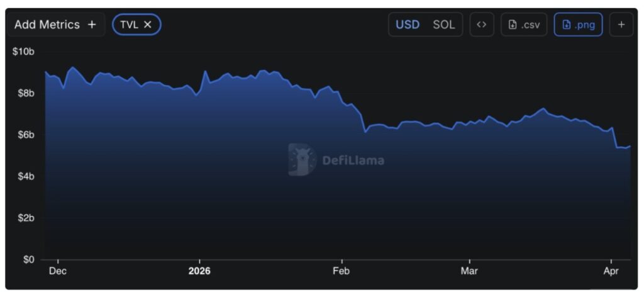Open the embed code icon
The image size is (644, 294).
click(x=482, y=25)
